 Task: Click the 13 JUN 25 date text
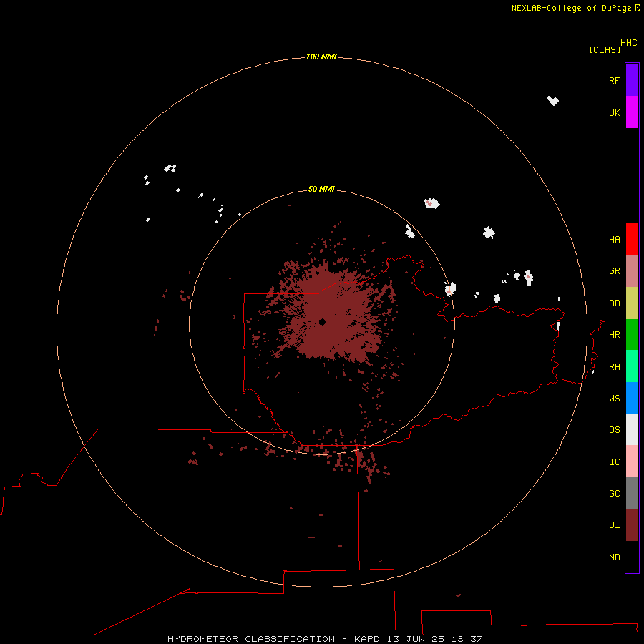(416, 639)
